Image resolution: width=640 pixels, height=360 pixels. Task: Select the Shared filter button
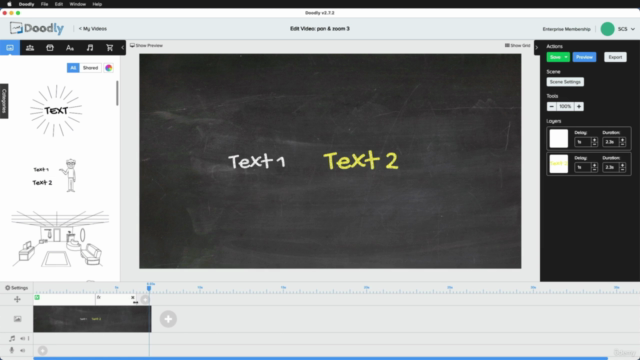point(90,68)
